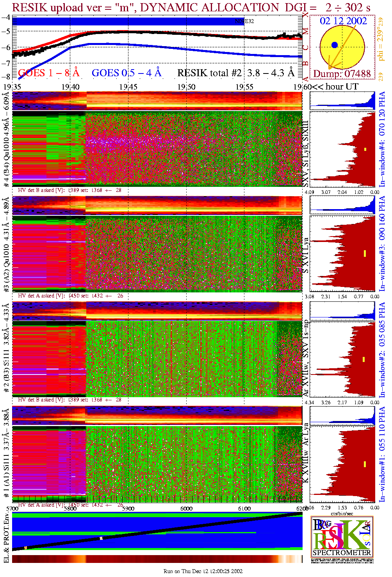Click the blue flare dot on solar disk
This screenshot has height=577, width=392.
334,45
